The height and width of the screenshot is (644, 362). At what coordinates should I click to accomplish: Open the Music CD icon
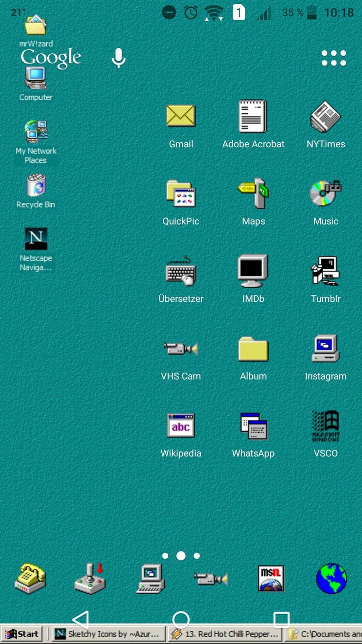point(326,193)
